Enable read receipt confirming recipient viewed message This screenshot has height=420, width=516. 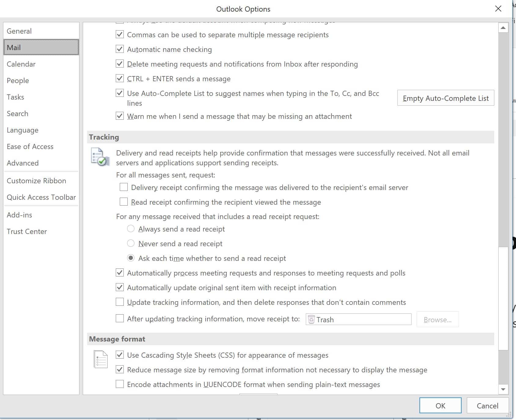124,202
